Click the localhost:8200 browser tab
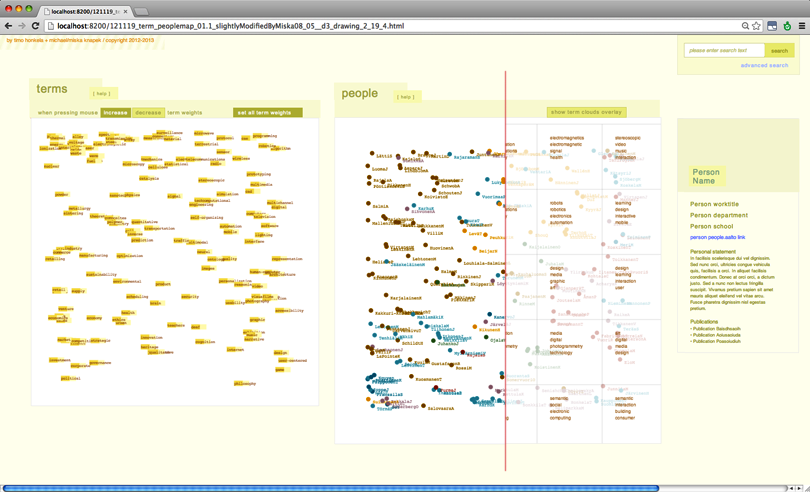 (x=86, y=10)
